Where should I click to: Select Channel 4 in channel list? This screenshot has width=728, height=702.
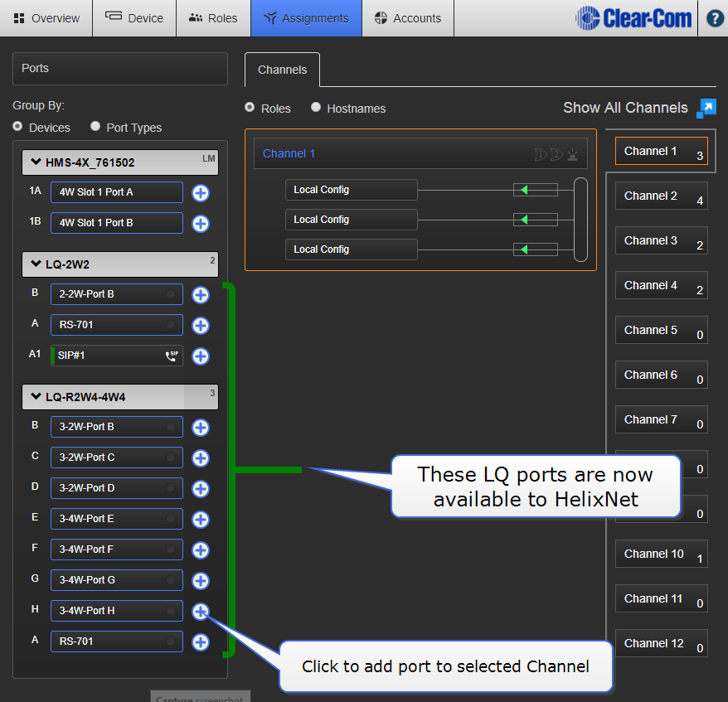coord(662,285)
